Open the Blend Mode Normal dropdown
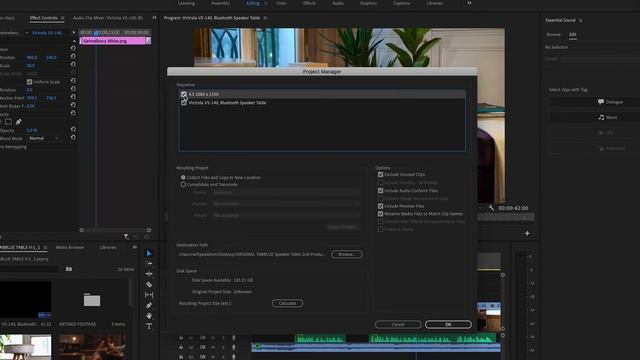This screenshot has width=640, height=360. (x=44, y=138)
